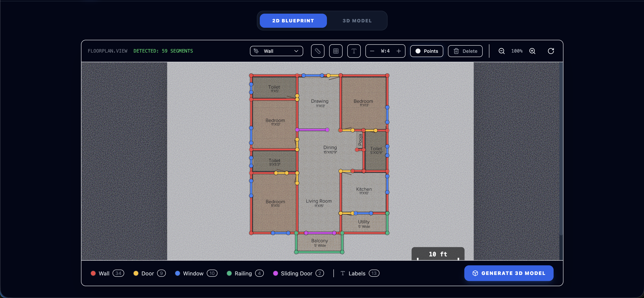
Task: Toggle the Points display
Action: (426, 51)
